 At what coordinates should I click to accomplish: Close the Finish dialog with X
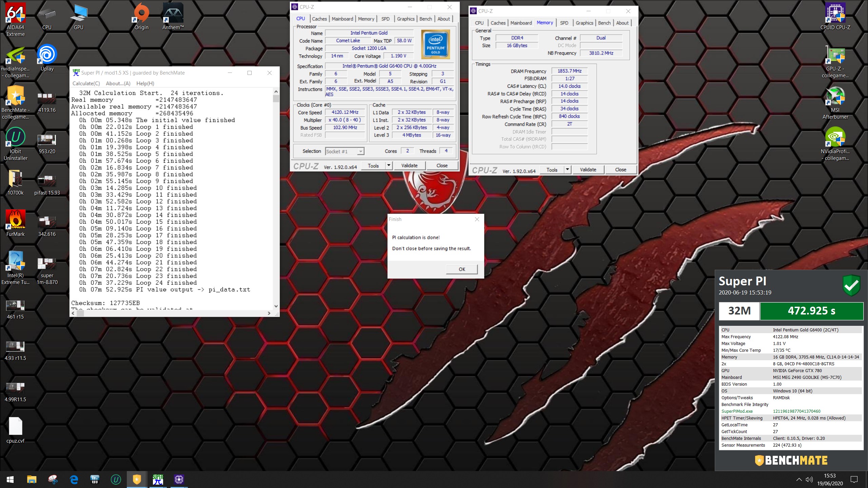(477, 219)
